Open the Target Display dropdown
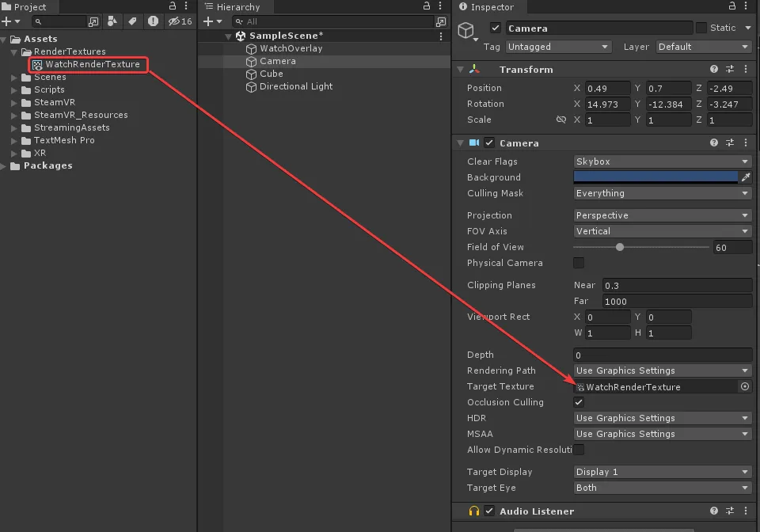760x532 pixels. (x=663, y=472)
